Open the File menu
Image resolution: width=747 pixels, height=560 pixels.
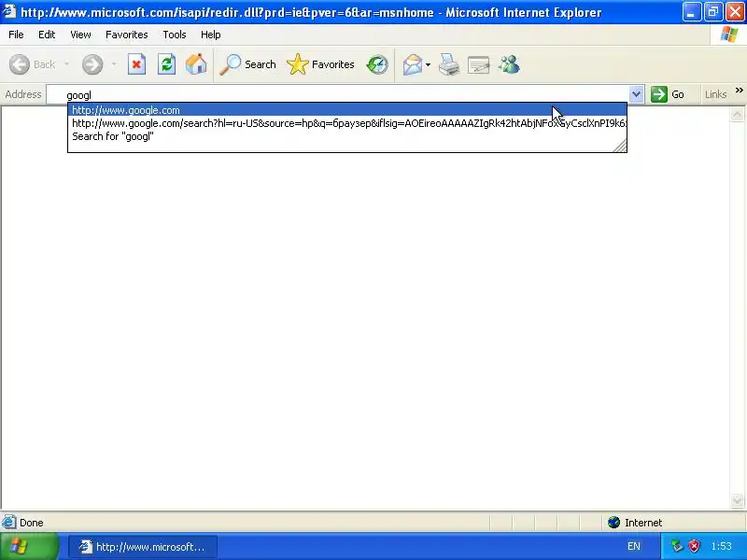[x=16, y=35]
